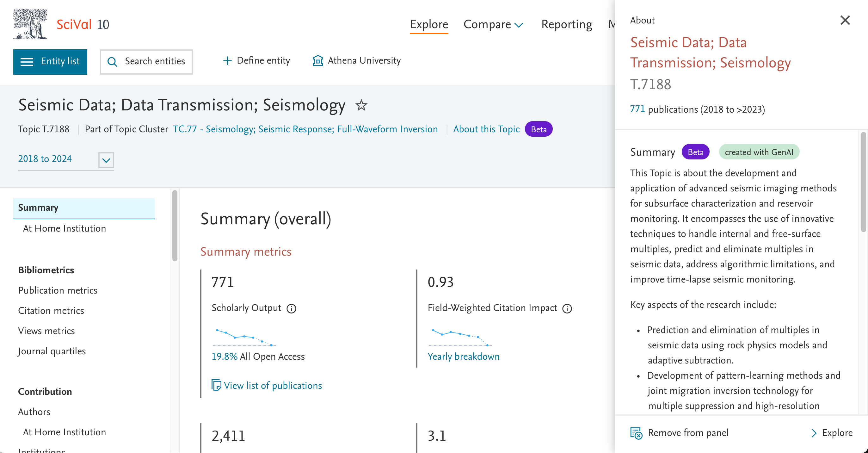
Task: Click the Field-Weighted Citation Impact sparkline
Action: 460,337
